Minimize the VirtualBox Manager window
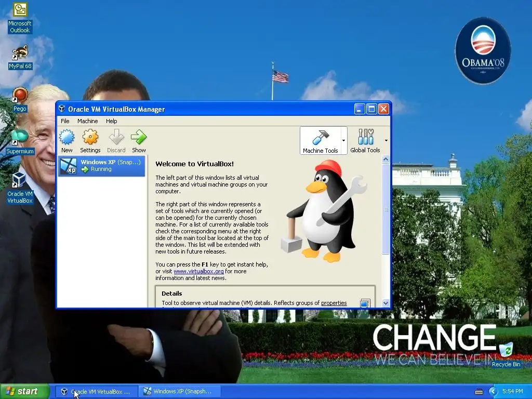The image size is (532, 399). (x=360, y=109)
